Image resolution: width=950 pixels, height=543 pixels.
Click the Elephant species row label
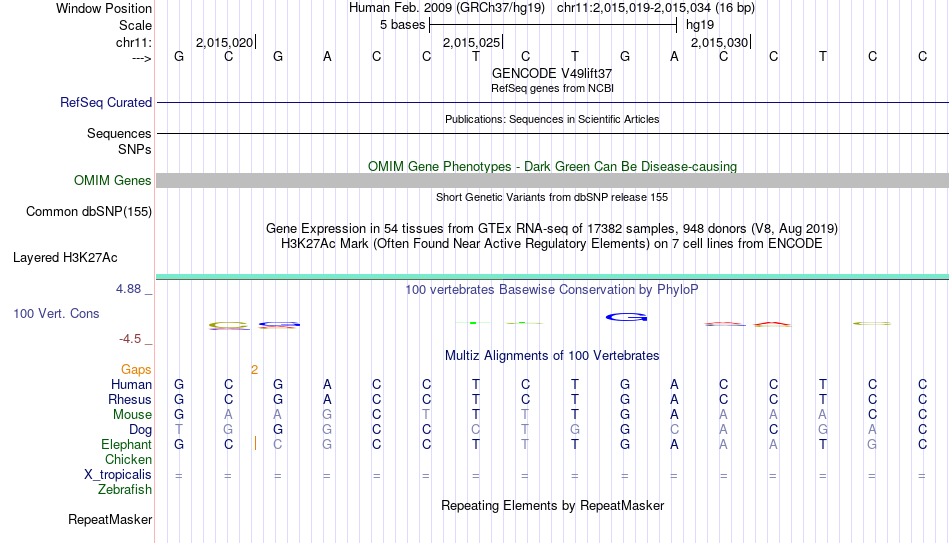click(126, 445)
